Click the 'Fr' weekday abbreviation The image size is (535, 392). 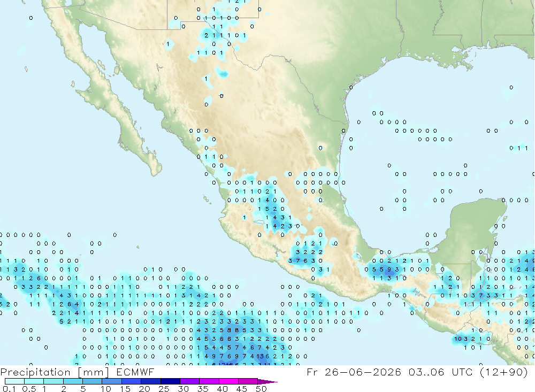[312, 372]
